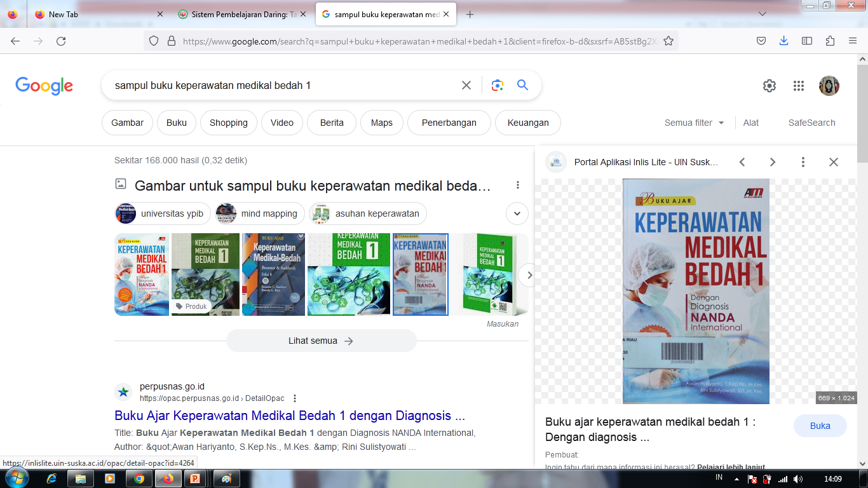
Task: Click the Firefox back arrow
Action: [x=15, y=41]
